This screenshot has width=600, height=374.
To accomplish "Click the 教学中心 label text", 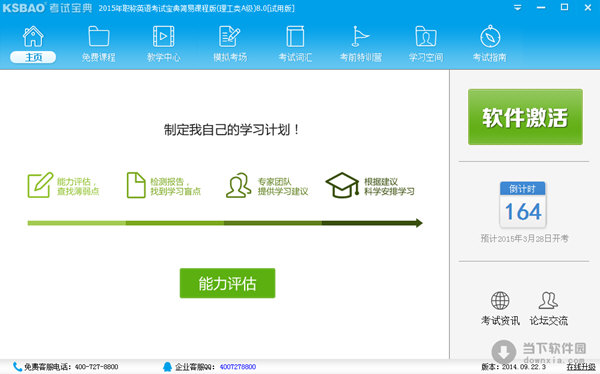I will tap(164, 57).
